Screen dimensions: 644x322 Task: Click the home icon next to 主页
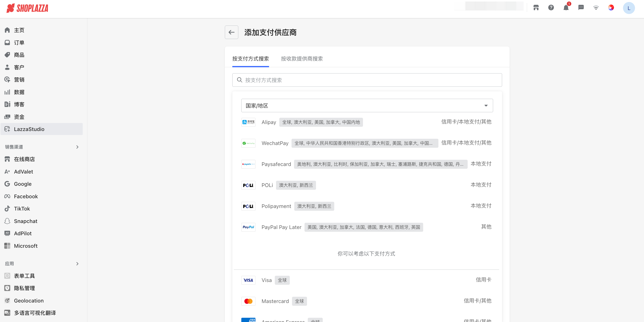(7, 30)
